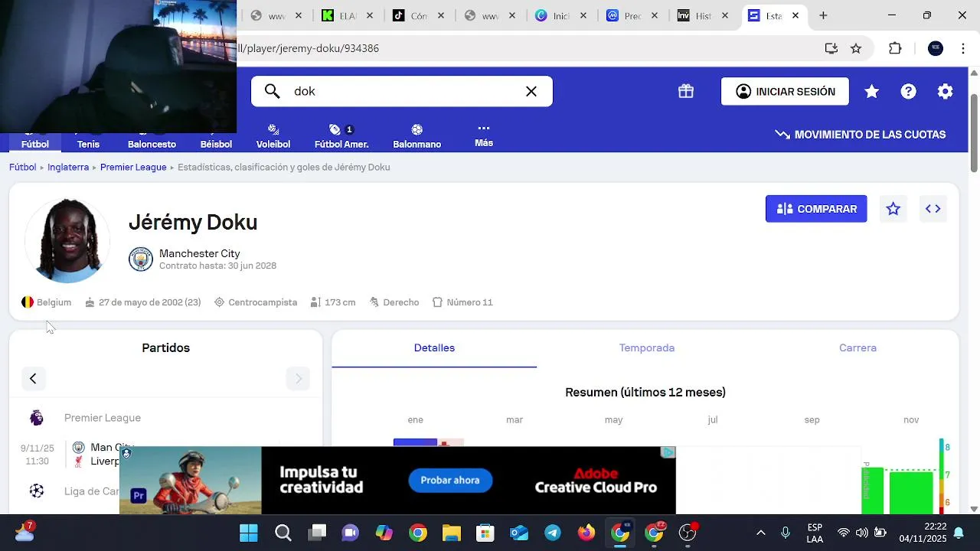Open Telegram from the taskbar
Image resolution: width=980 pixels, height=551 pixels.
[553, 533]
